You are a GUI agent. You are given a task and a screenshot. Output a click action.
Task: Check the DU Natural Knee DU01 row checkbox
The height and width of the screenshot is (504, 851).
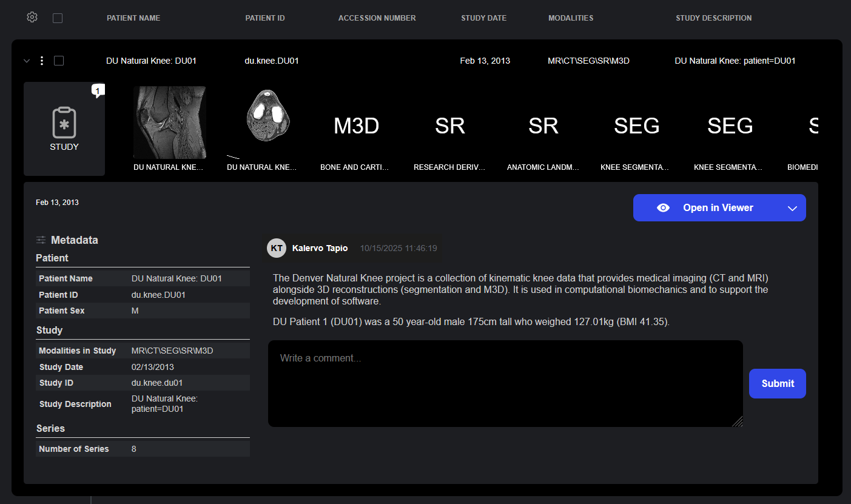click(59, 61)
